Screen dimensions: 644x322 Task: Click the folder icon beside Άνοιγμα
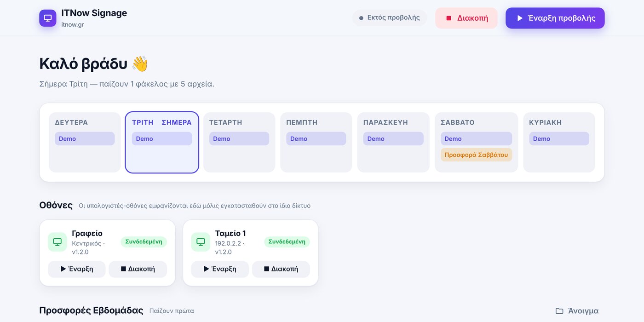click(559, 311)
